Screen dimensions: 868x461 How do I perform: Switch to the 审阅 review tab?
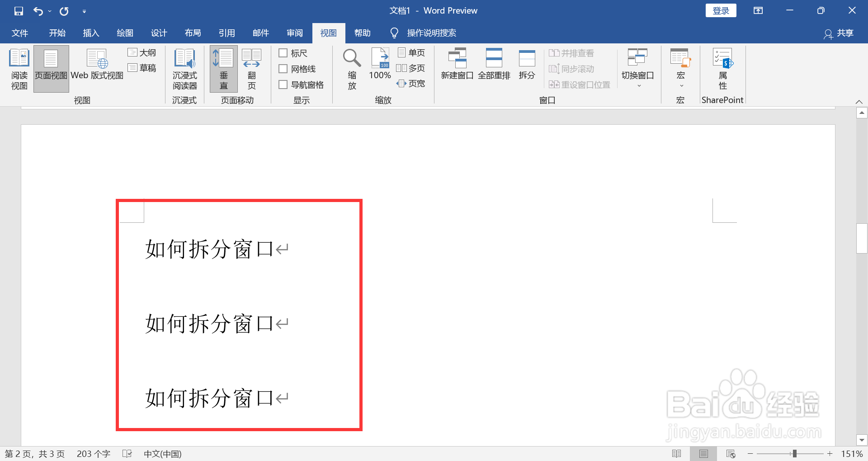tap(294, 33)
